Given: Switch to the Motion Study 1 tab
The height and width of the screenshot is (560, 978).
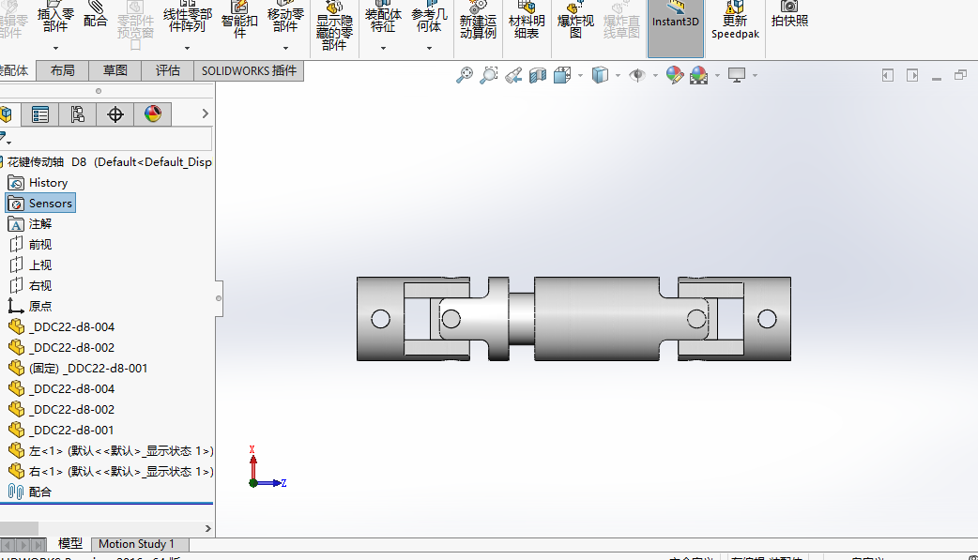Looking at the screenshot, I should coord(141,544).
